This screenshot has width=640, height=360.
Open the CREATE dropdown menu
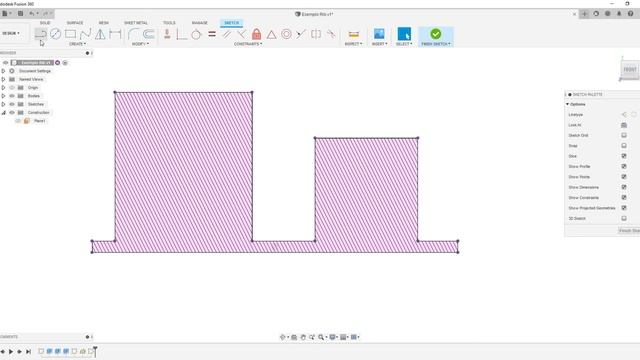[x=77, y=44]
